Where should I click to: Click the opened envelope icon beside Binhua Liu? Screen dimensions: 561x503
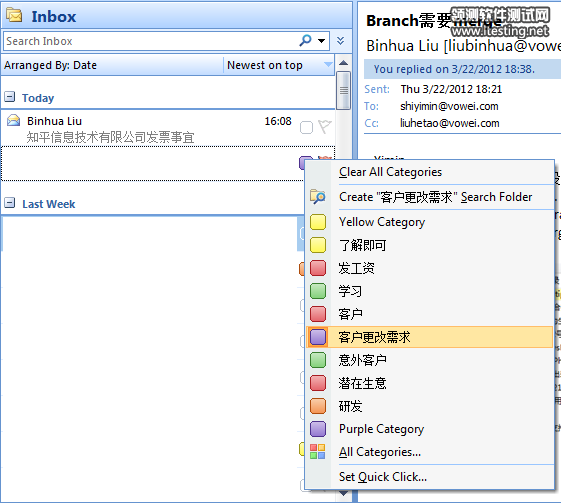pyautogui.click(x=14, y=120)
